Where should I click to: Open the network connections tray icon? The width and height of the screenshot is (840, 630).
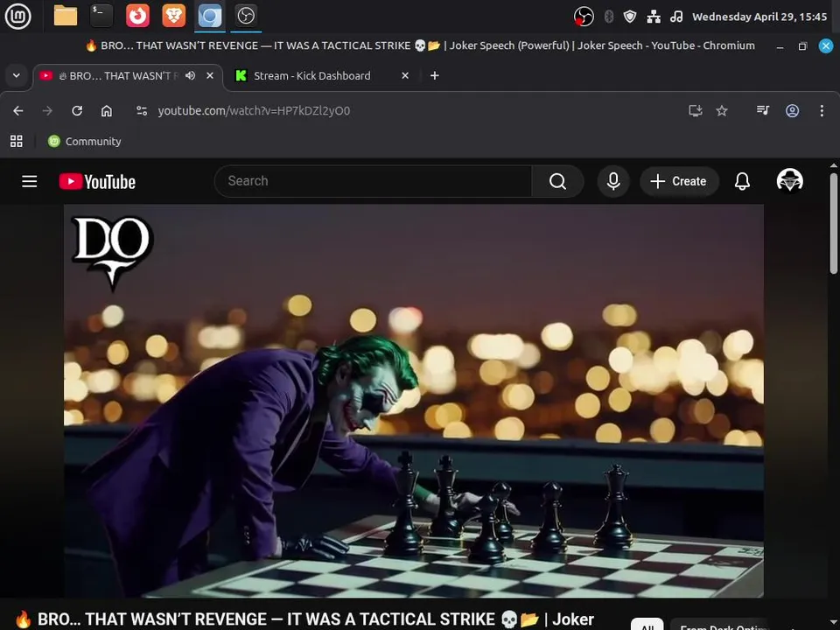point(654,17)
